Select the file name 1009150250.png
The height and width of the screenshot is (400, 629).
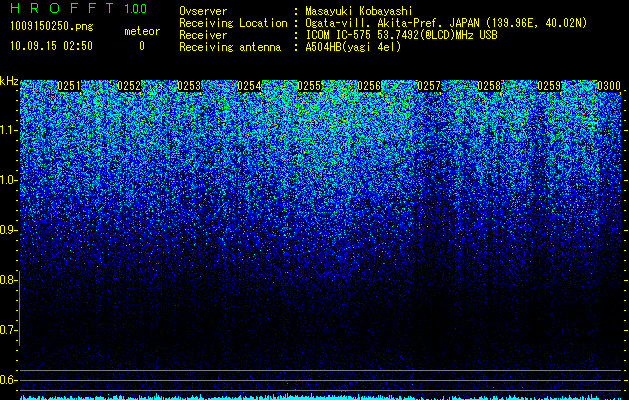click(52, 27)
